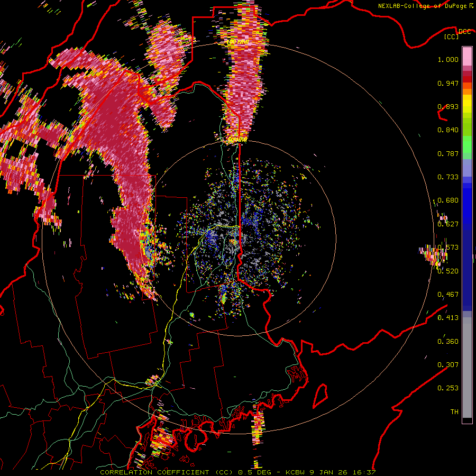The height and width of the screenshot is (476, 476).
Task: Select the 0.947 legend value
Action: (x=448, y=83)
